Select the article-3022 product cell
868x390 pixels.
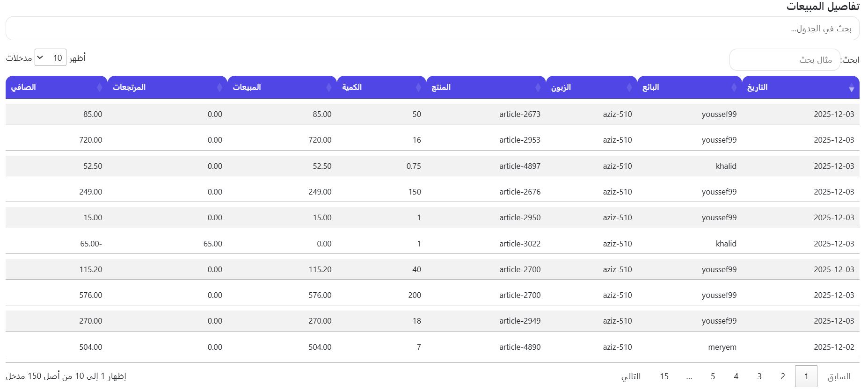click(x=519, y=244)
